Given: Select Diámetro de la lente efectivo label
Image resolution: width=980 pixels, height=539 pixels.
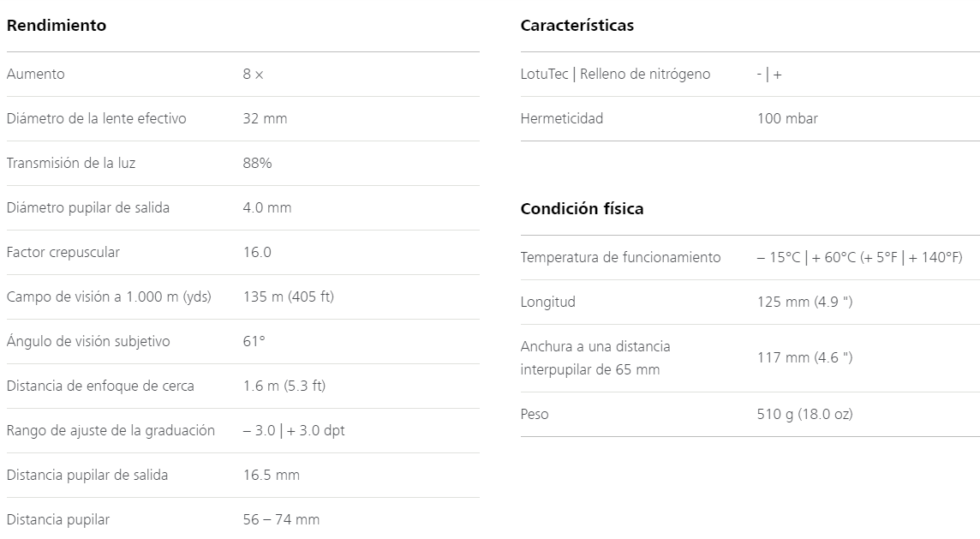Looking at the screenshot, I should pos(96,119).
